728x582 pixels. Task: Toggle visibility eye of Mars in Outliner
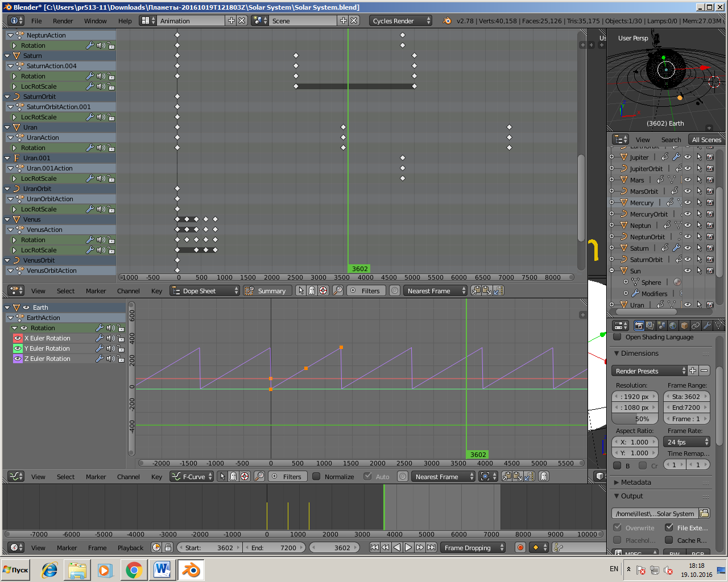[x=688, y=180]
